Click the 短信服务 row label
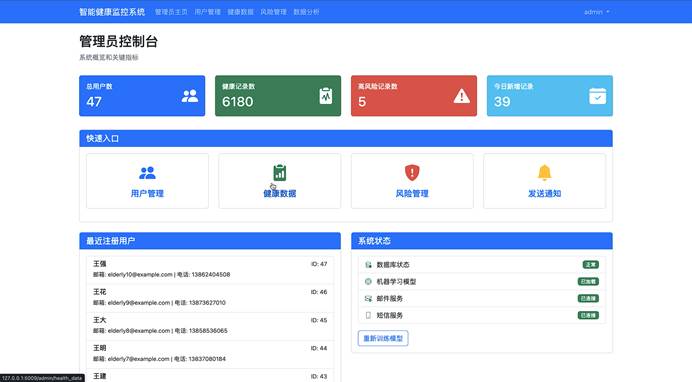Image resolution: width=692 pixels, height=382 pixels. pyautogui.click(x=390, y=315)
